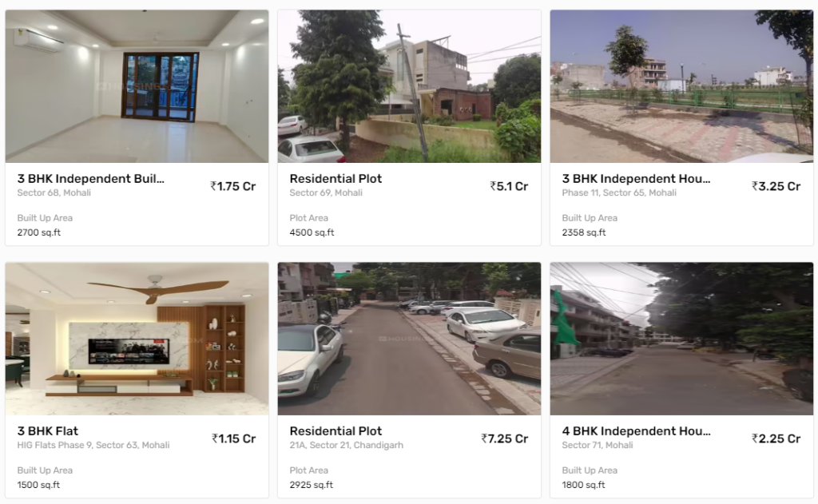Click the 3 BHK Independent Buil... title
The height and width of the screenshot is (504, 818).
click(91, 178)
